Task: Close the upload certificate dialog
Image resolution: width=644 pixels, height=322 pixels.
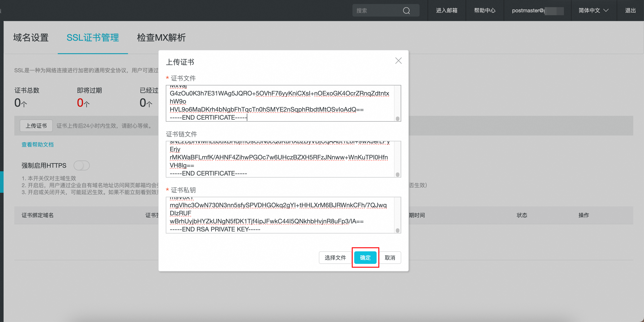Action: [x=398, y=61]
